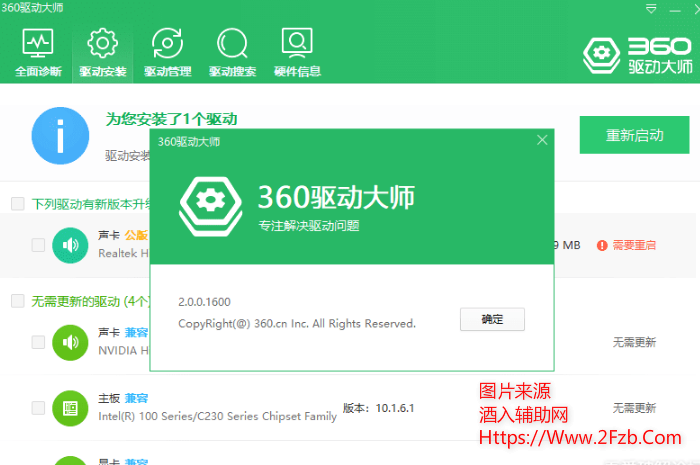This screenshot has width=700, height=465.
Task: Click the 为您安装了1个驱动 heading
Action: click(x=171, y=119)
